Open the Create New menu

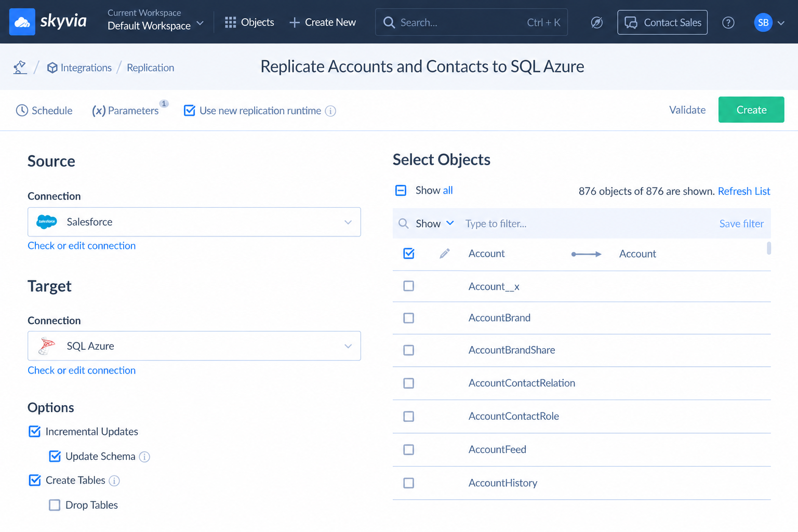click(x=323, y=22)
